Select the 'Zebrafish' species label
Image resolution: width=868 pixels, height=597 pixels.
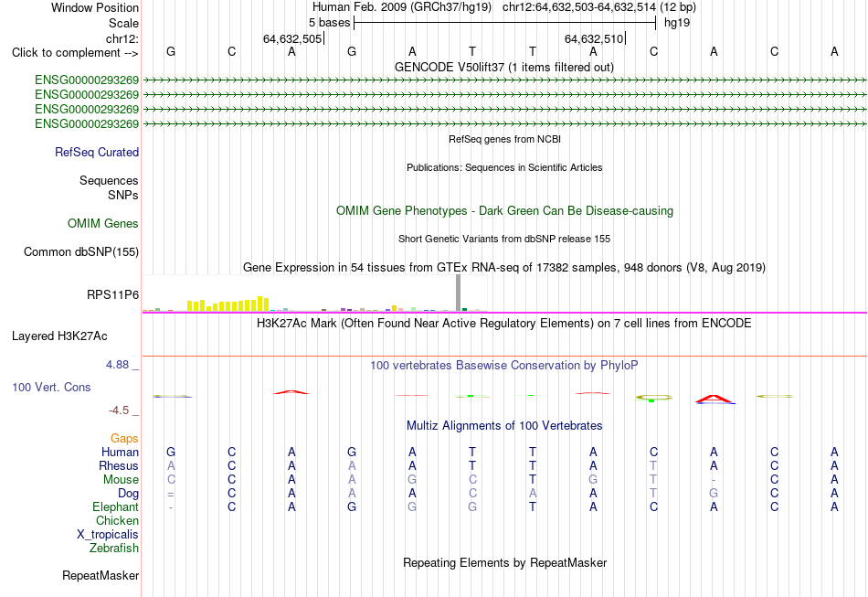[114, 548]
